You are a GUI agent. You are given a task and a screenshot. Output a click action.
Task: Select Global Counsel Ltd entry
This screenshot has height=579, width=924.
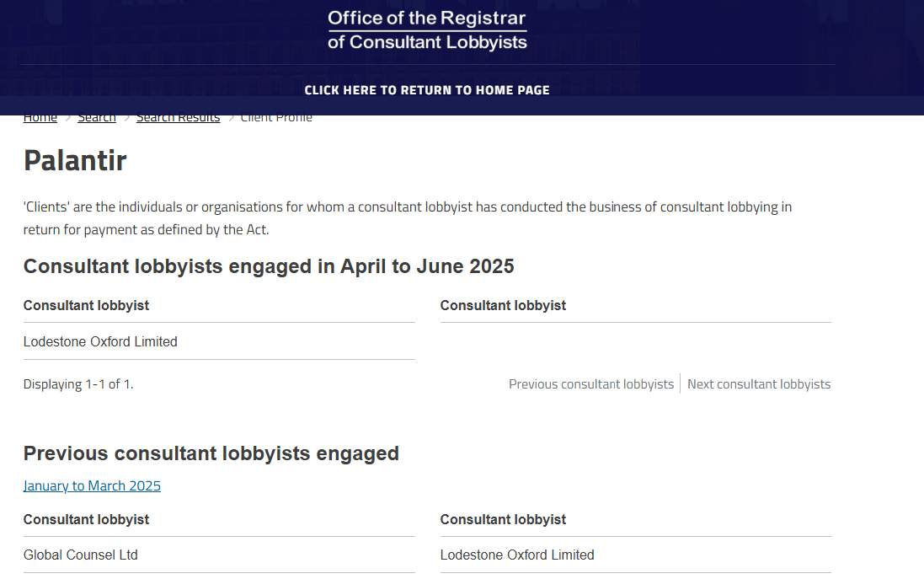click(81, 555)
